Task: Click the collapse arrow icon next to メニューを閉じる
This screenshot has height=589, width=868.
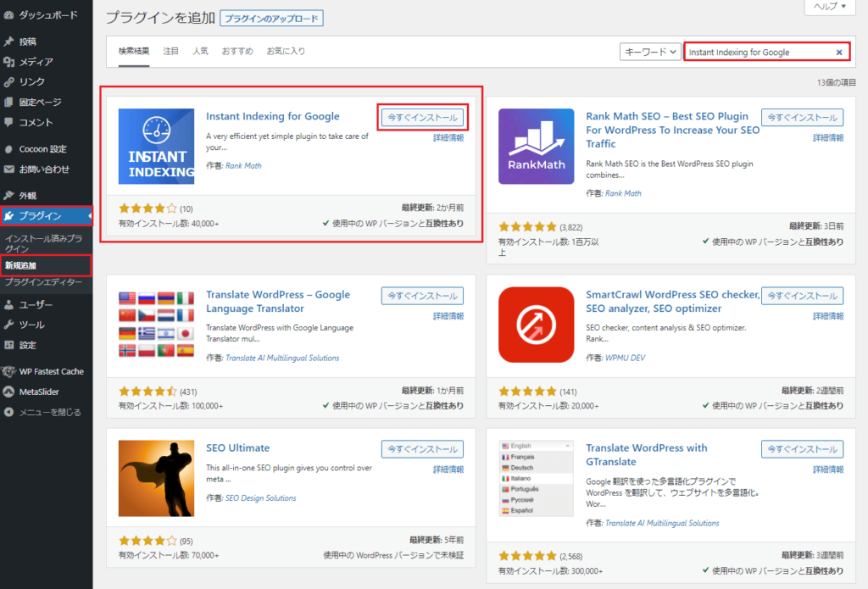Action: point(8,412)
